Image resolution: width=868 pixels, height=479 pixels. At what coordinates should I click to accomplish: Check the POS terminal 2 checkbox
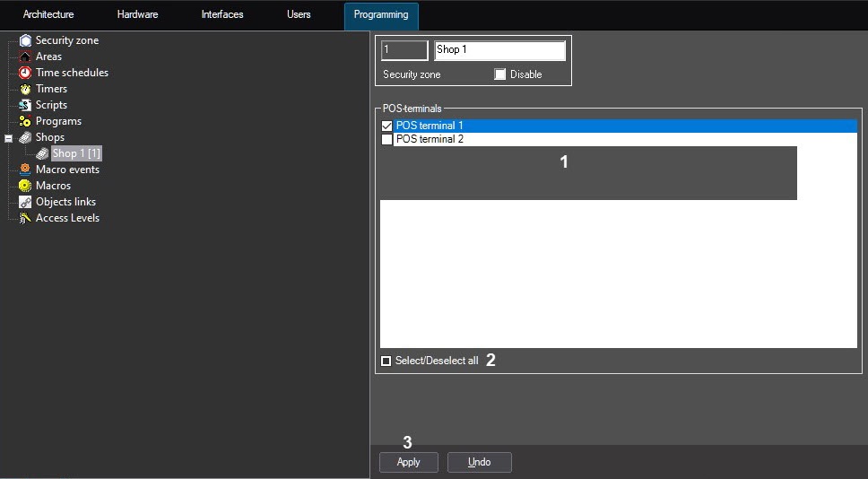pyautogui.click(x=387, y=140)
